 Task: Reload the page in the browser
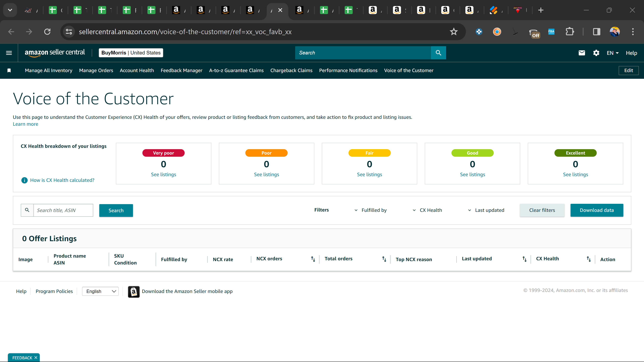tap(47, 32)
